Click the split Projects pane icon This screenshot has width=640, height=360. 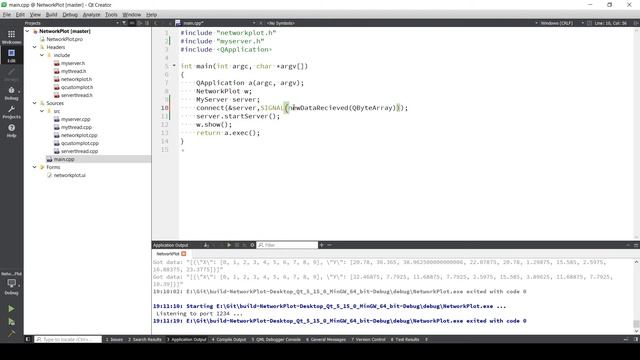click(139, 23)
